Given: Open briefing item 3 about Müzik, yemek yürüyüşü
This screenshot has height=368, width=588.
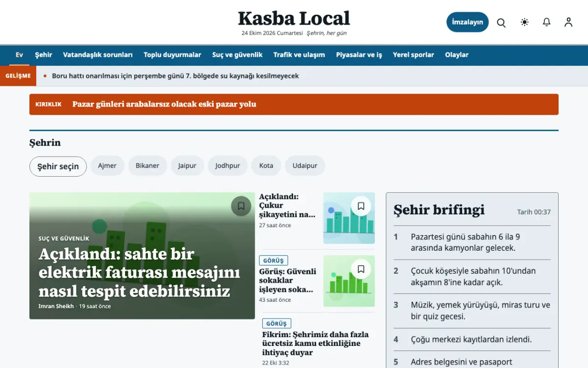Looking at the screenshot, I should (x=472, y=311).
